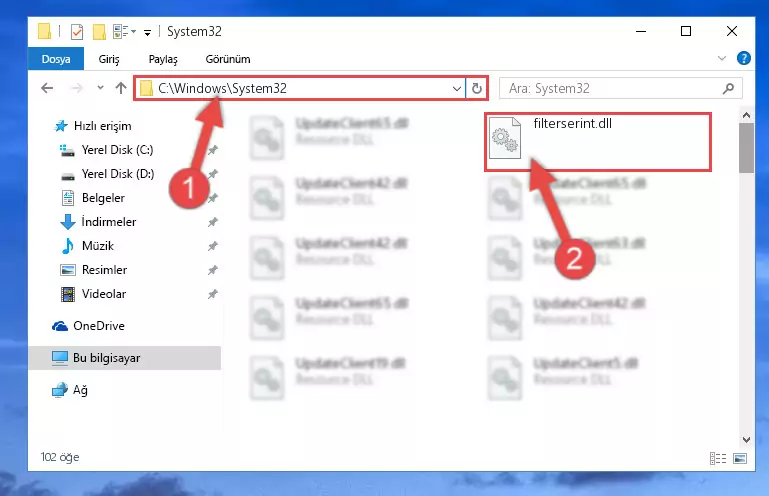
Task: Click the vertical scrollbar thumb
Action: click(746, 148)
